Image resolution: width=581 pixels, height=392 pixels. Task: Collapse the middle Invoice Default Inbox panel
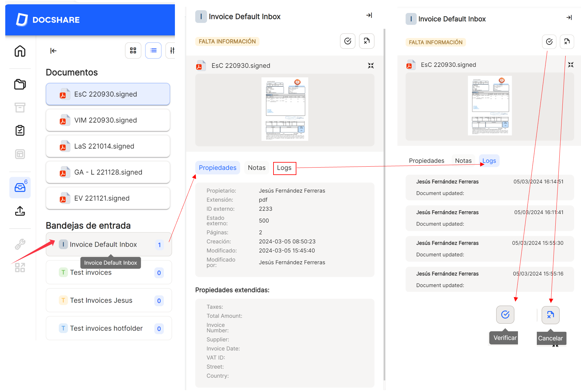click(x=369, y=15)
